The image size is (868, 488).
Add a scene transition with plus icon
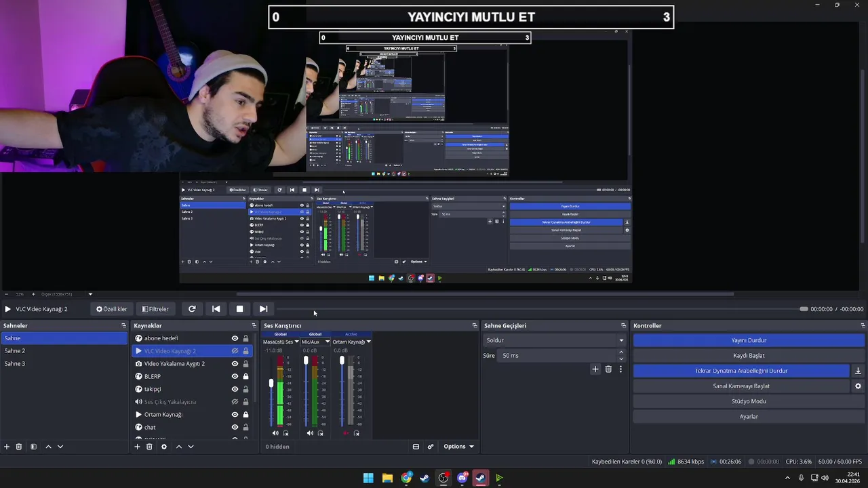point(595,369)
